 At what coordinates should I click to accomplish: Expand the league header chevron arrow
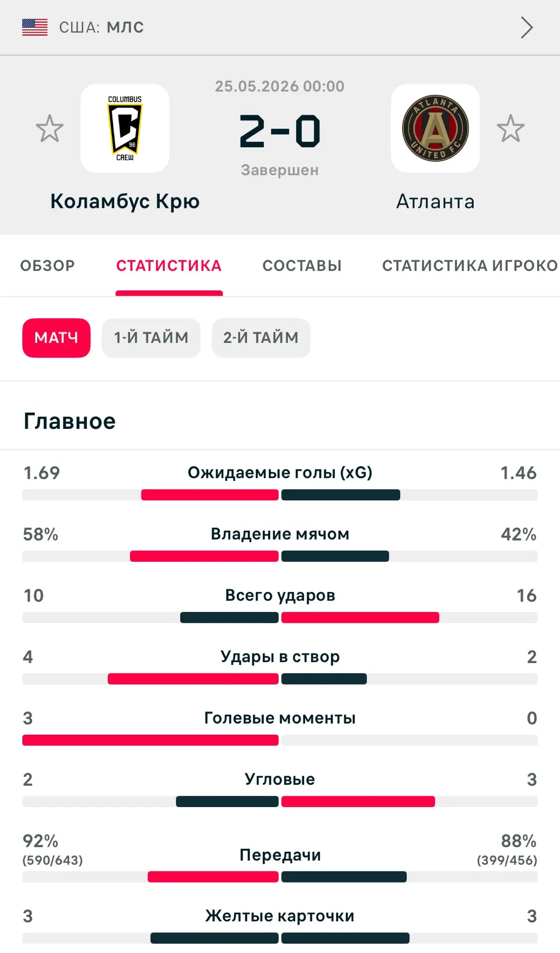point(527,27)
